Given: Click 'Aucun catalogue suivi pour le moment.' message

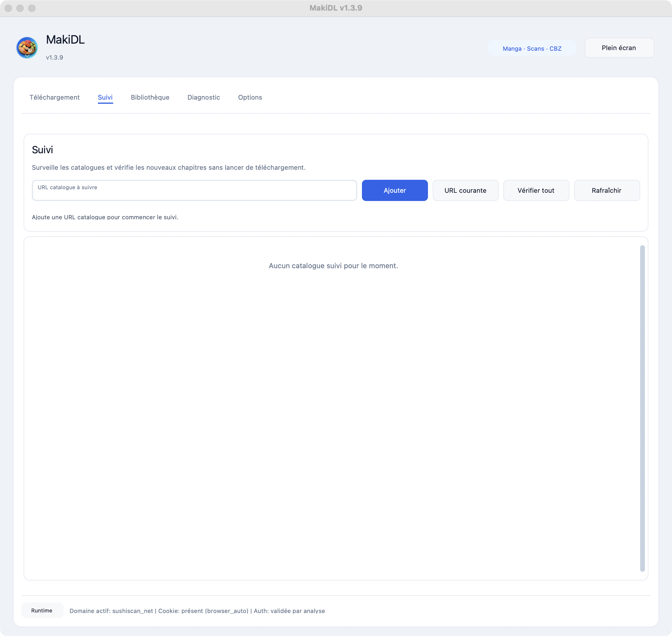Looking at the screenshot, I should [x=333, y=266].
